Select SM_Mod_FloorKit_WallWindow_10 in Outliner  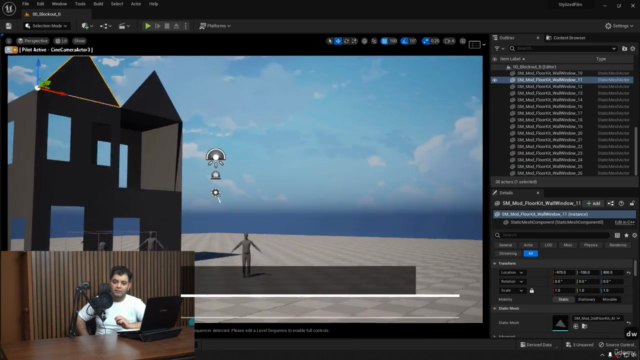550,73
